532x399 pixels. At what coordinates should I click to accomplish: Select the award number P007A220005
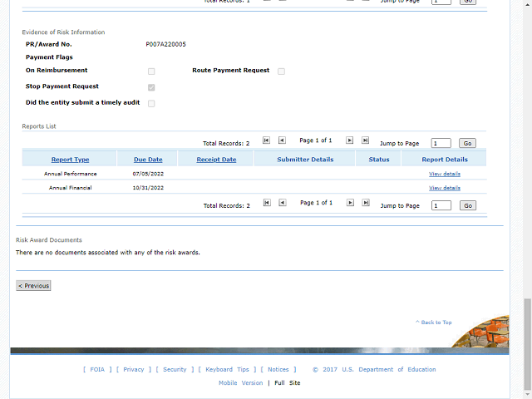pos(166,44)
